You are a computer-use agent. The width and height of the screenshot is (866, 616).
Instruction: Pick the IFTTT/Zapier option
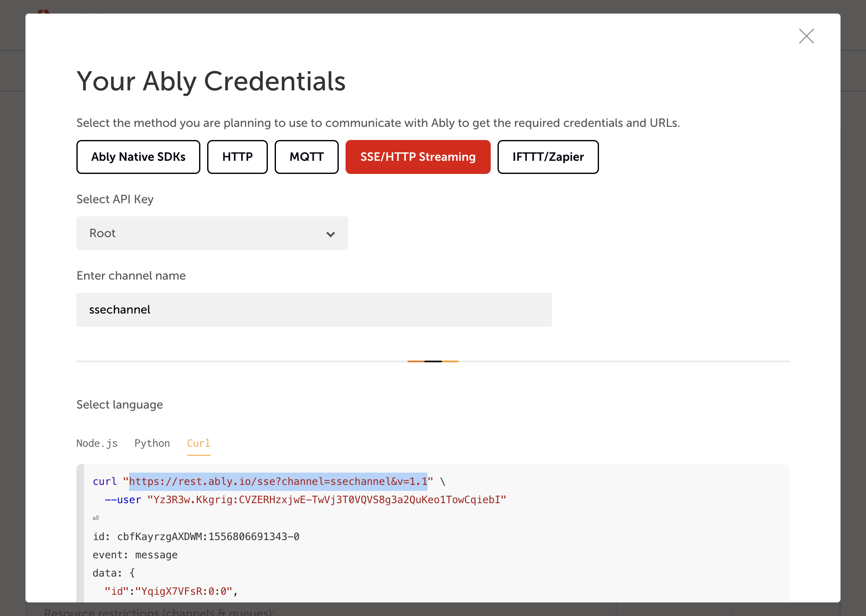[548, 157]
